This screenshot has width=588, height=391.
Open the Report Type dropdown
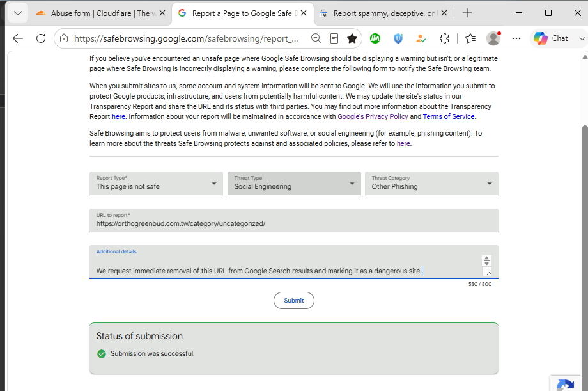coord(156,183)
